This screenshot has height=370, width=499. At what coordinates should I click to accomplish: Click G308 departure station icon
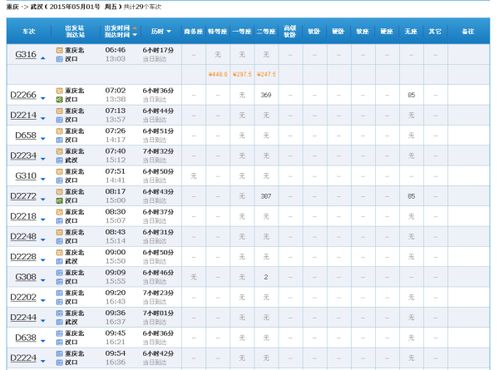(59, 273)
